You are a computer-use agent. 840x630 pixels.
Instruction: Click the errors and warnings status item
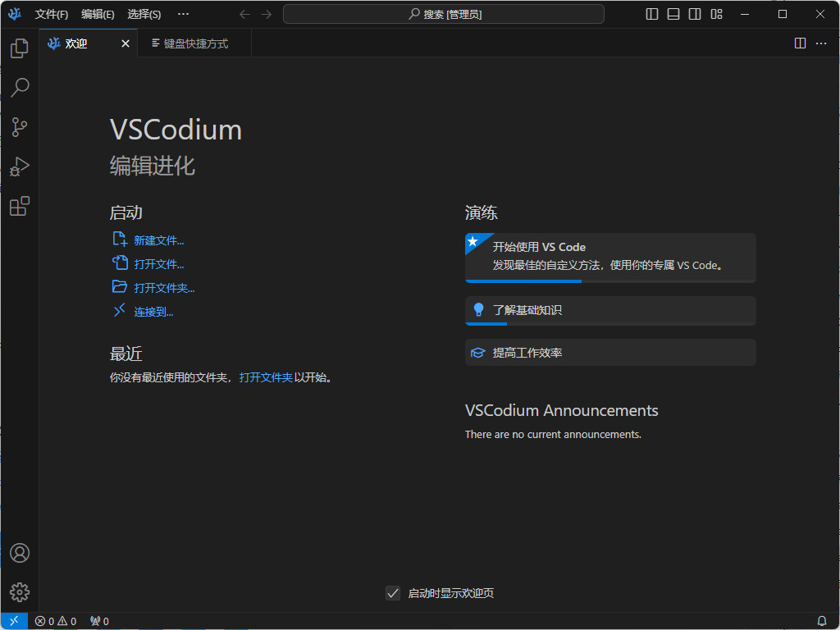56,621
